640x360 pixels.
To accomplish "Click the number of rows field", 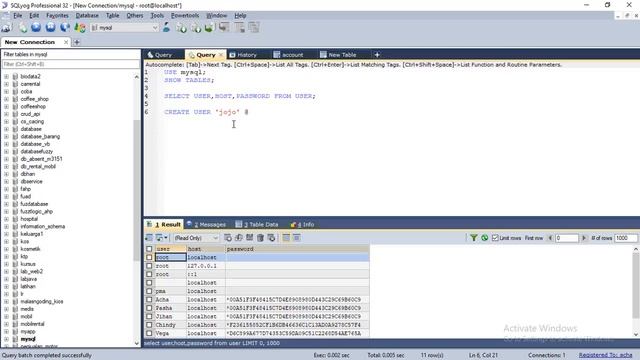I will [x=626, y=238].
